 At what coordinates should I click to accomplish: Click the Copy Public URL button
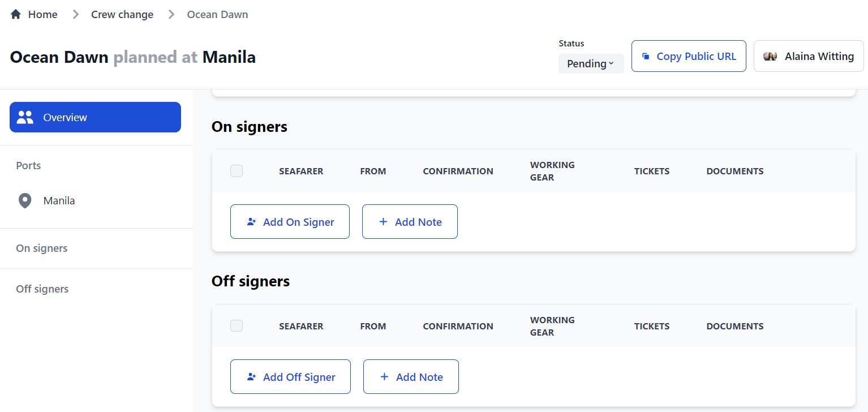(x=689, y=56)
